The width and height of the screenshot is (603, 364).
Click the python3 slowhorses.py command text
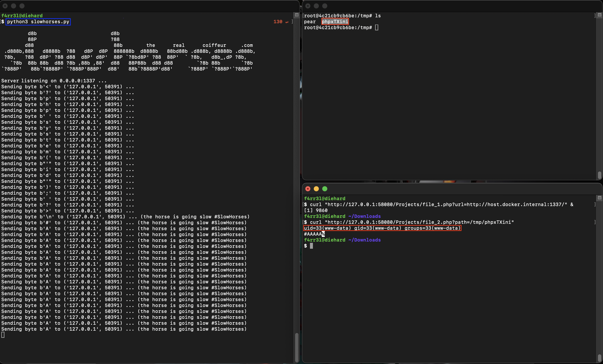coord(38,22)
